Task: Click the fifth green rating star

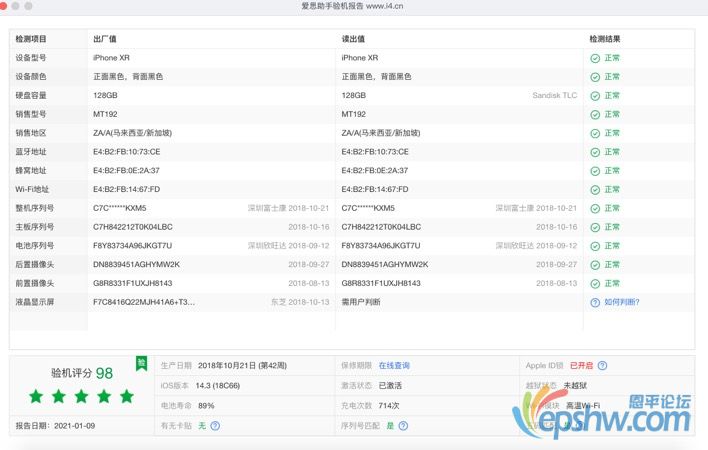Action: click(127, 396)
